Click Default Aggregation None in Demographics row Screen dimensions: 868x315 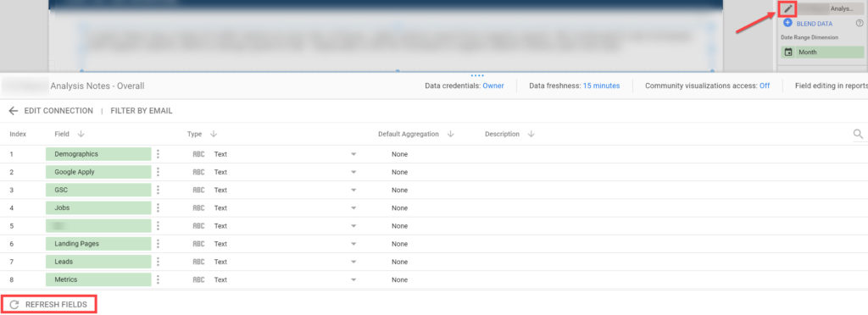(399, 154)
